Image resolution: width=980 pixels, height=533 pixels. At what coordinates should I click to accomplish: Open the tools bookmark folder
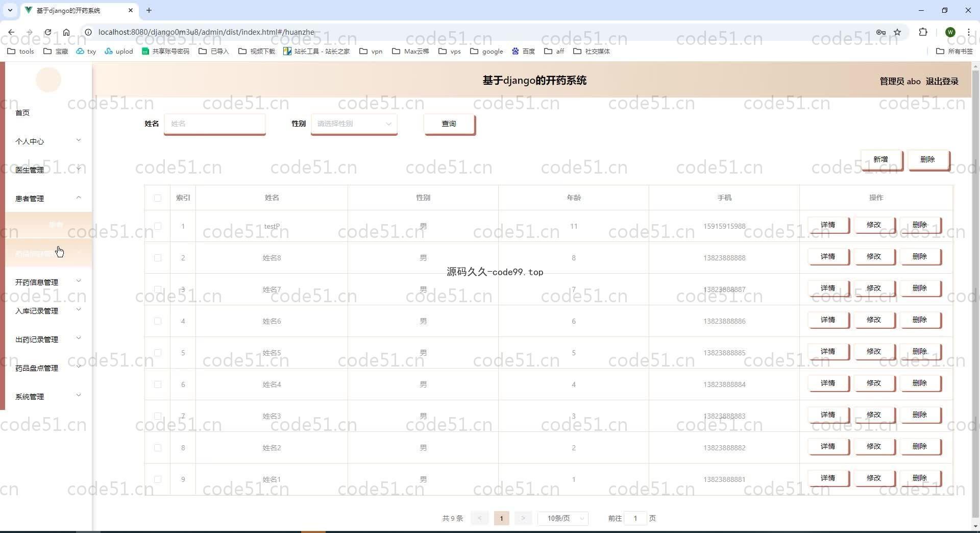click(20, 51)
